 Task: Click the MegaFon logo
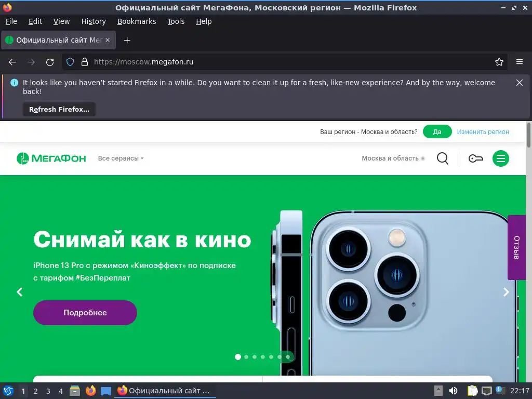tap(51, 158)
